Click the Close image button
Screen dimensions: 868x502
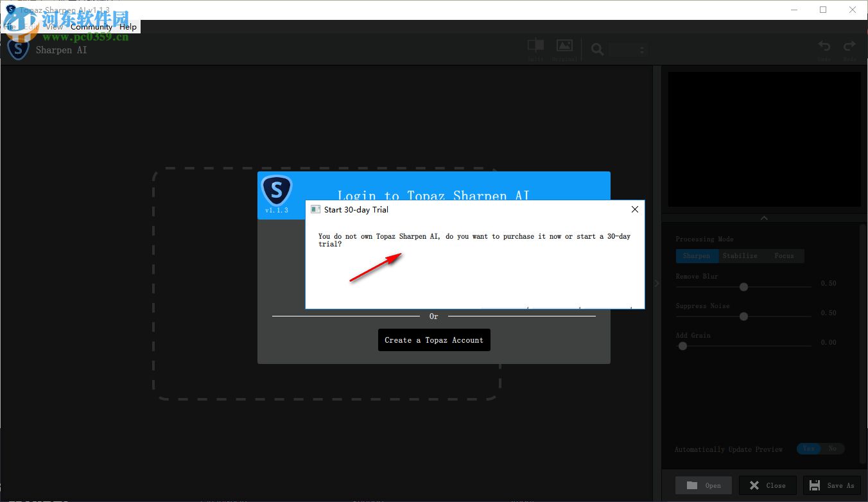click(768, 485)
